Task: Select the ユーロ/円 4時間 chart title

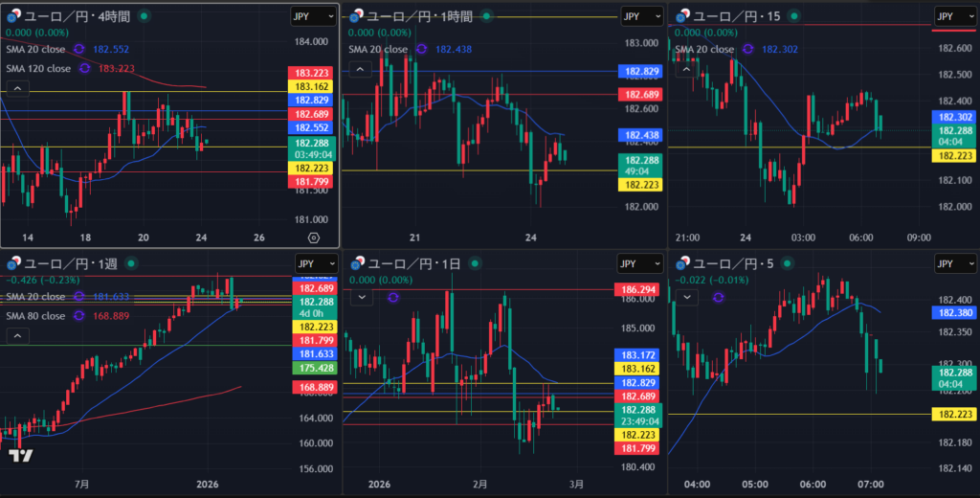Action: (76, 16)
